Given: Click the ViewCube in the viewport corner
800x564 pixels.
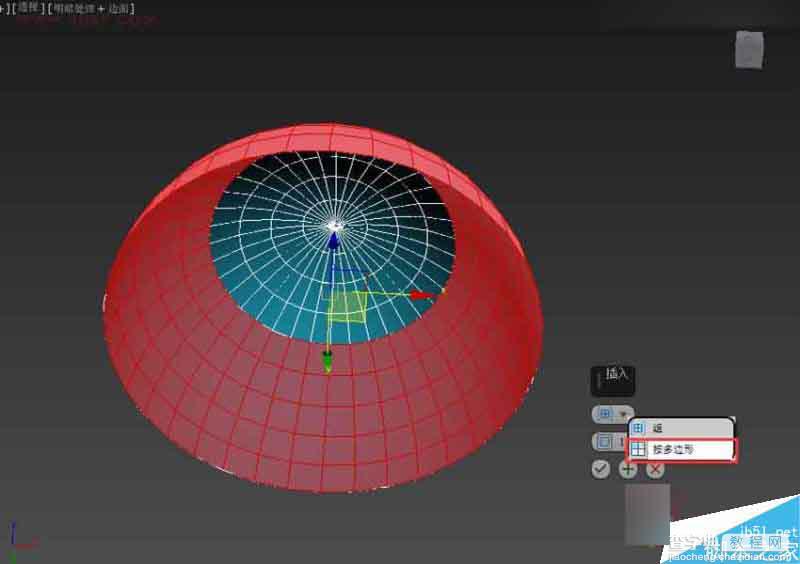Looking at the screenshot, I should (749, 50).
